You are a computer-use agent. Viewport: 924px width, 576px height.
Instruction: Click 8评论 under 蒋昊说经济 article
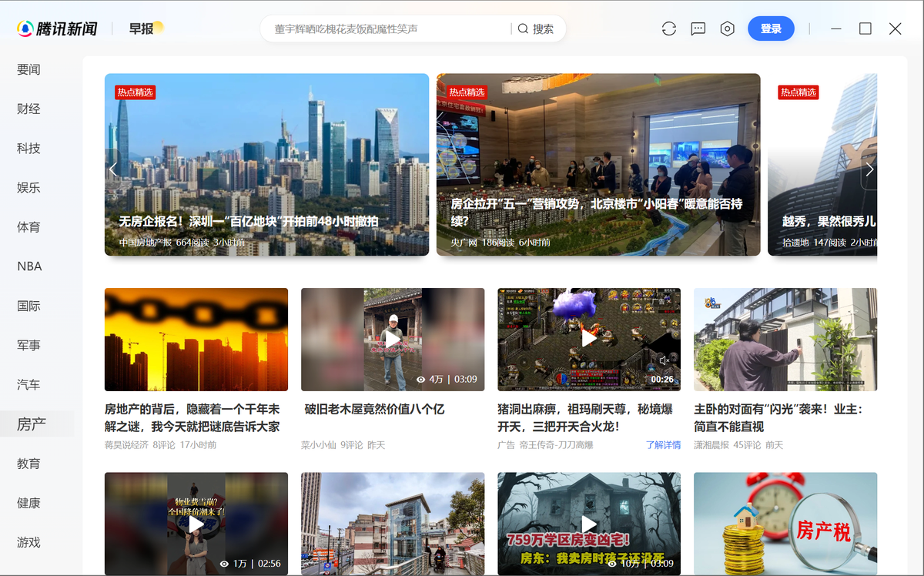tap(164, 445)
